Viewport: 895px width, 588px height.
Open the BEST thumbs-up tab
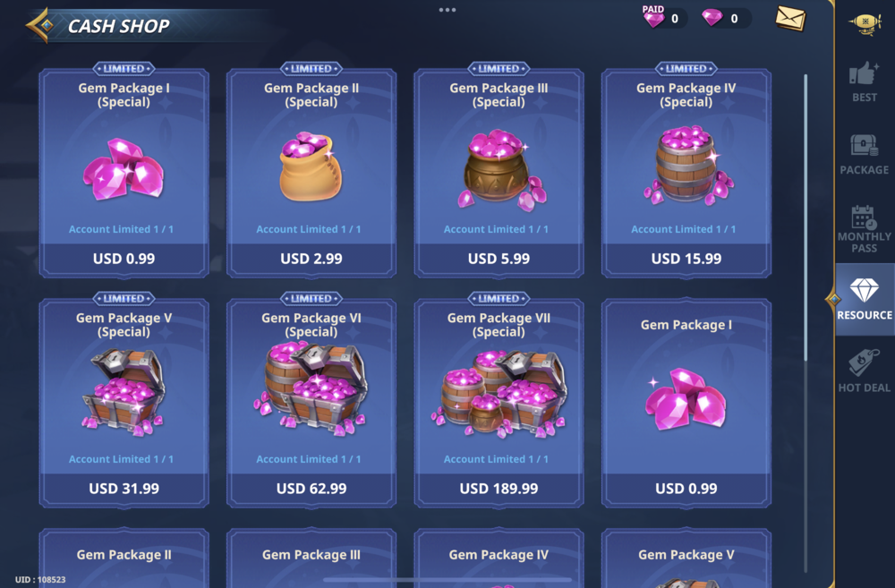[x=865, y=81]
